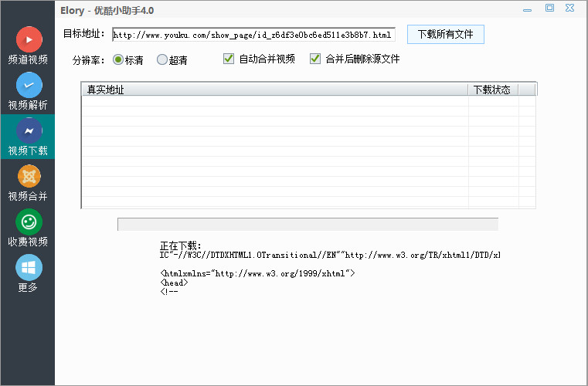Minimize the Elory window
This screenshot has width=588, height=386.
coord(527,9)
